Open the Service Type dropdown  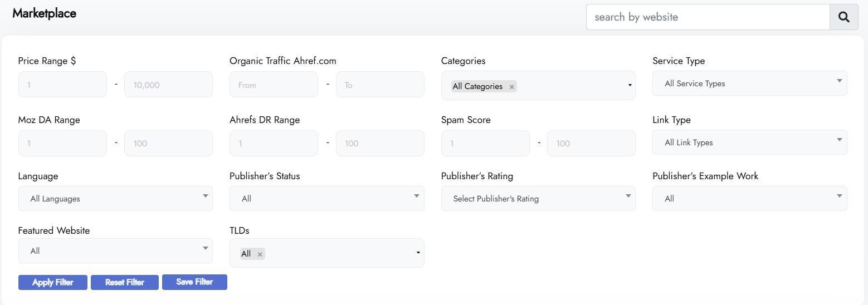pyautogui.click(x=749, y=83)
